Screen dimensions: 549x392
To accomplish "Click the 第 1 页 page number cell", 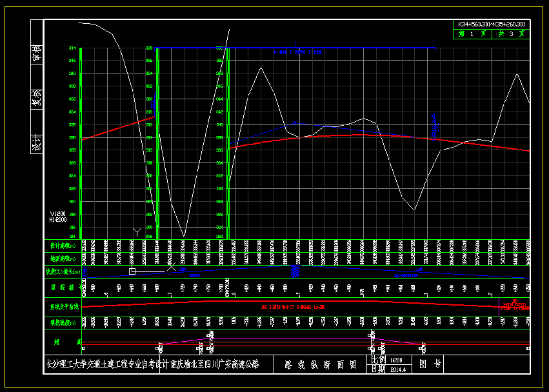I will click(x=472, y=34).
